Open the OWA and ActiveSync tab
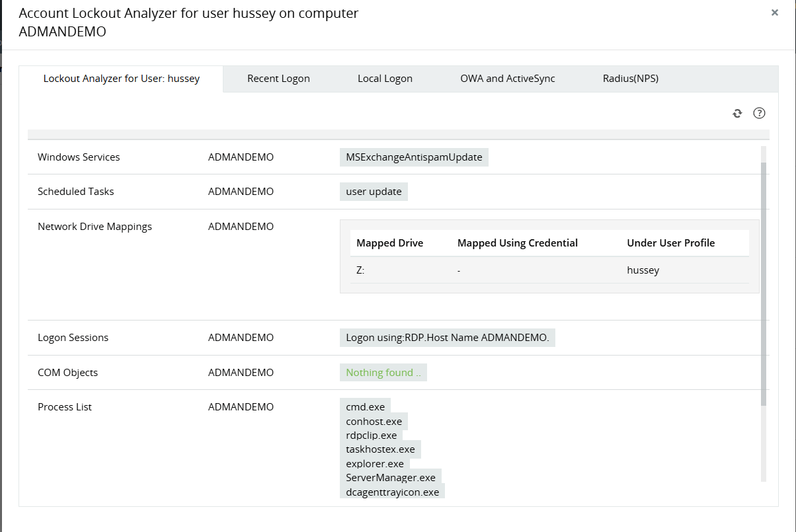This screenshot has height=532, width=796. coord(507,78)
